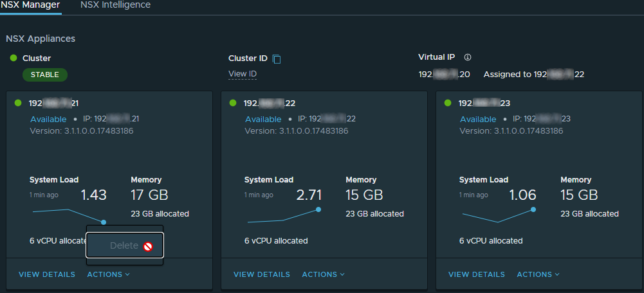Click the Virtual IP address ending in .20
This screenshot has width=644, height=293.
click(x=445, y=75)
